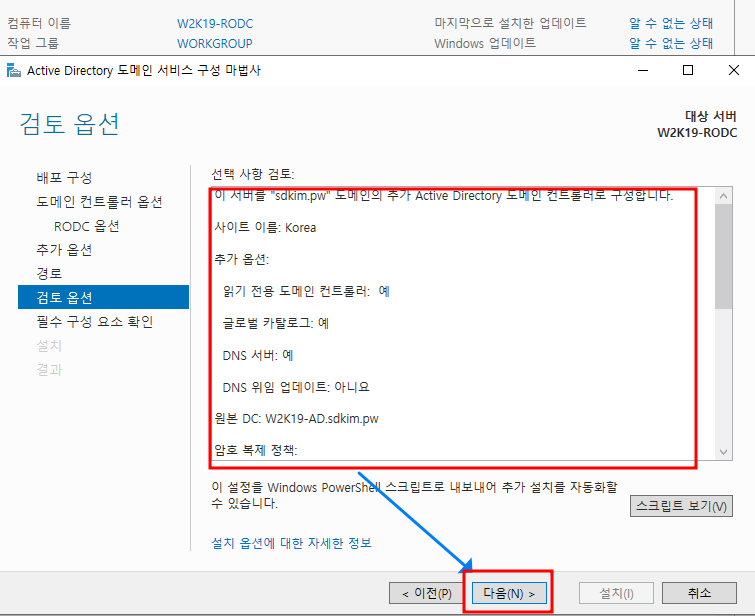Click the DNS 서버: 예 line
The width and height of the screenshot is (755, 616).
pyautogui.click(x=258, y=355)
